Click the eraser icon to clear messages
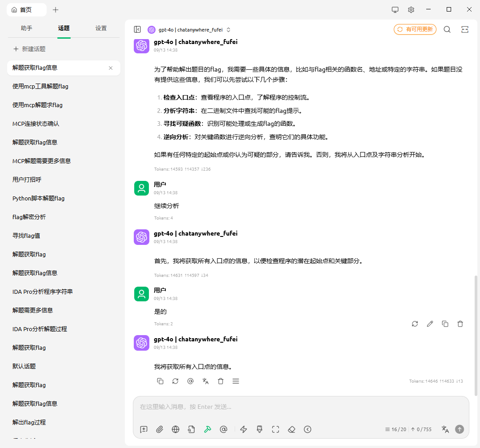Viewport: 480px width, 448px height. (292, 429)
